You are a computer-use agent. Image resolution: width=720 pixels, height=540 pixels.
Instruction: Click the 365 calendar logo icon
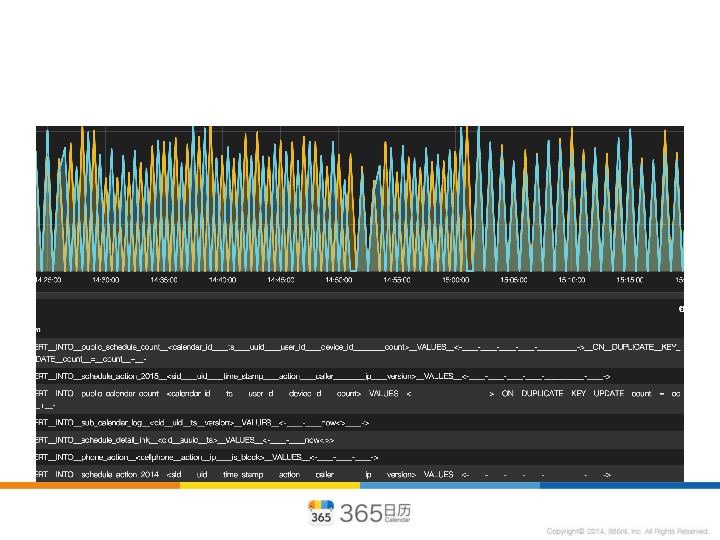pyautogui.click(x=321, y=512)
